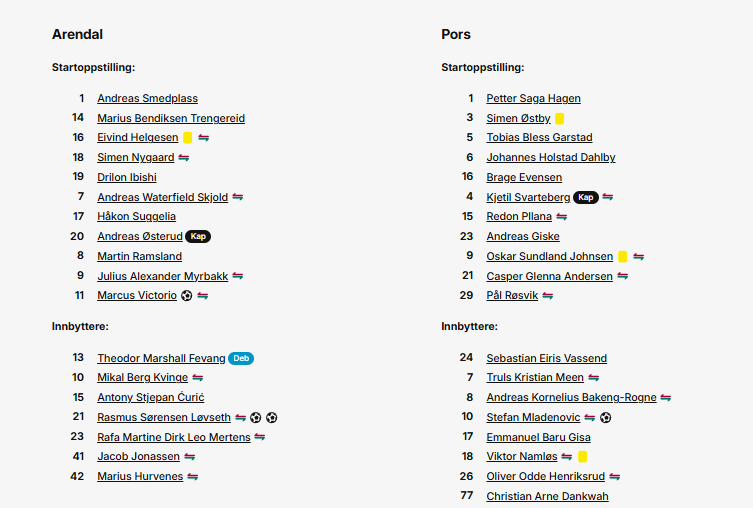Viewport: 753px width, 508px height.
Task: Open Antony Stjepan Ćurić player profile
Action: [x=151, y=398]
